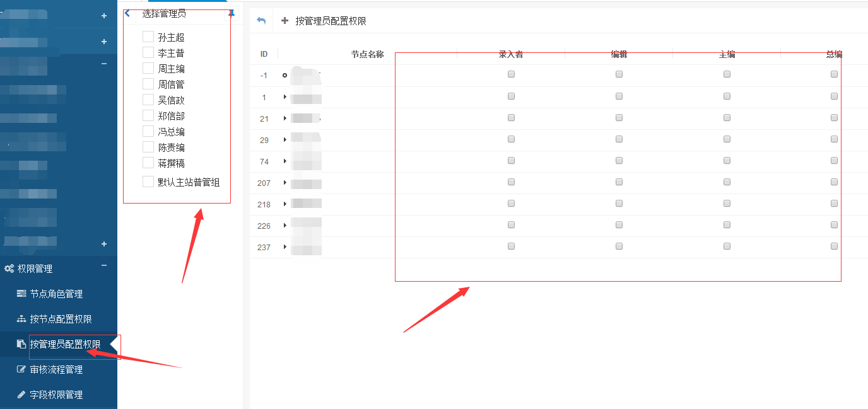Check the administrator 蒋撰稿
868x409 pixels.
click(x=148, y=163)
